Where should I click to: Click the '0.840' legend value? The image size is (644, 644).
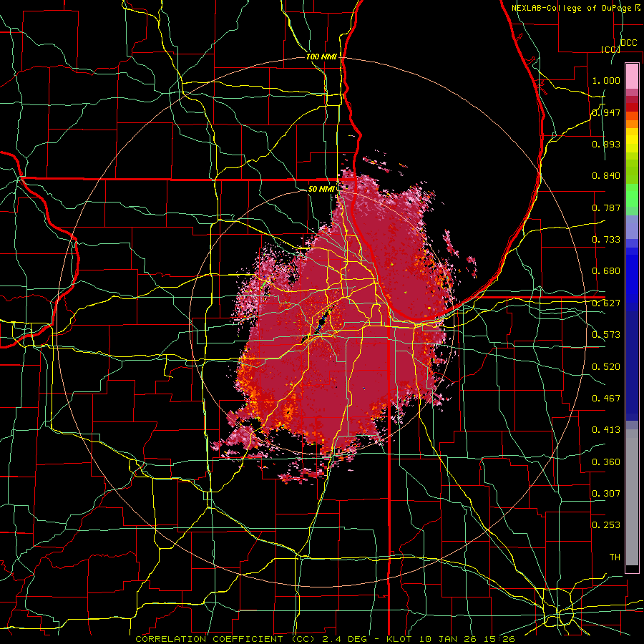[606, 176]
